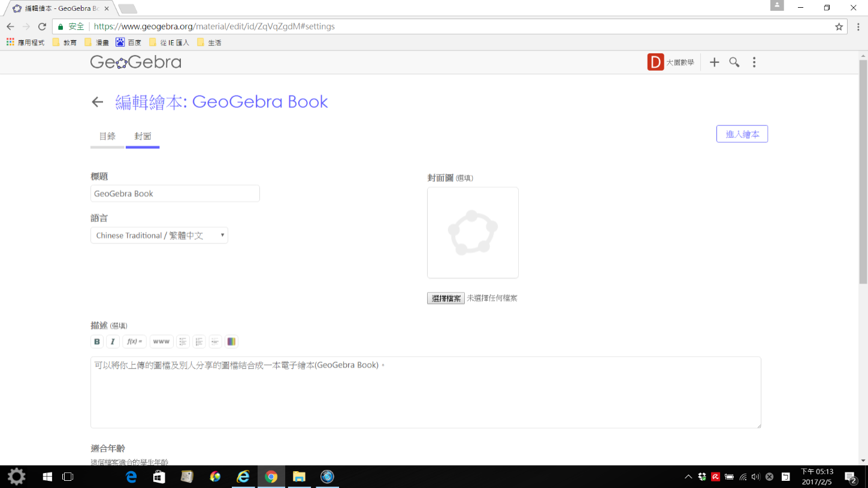The height and width of the screenshot is (488, 868).
Task: Insert a formula with the f(x)= button
Action: click(x=134, y=342)
